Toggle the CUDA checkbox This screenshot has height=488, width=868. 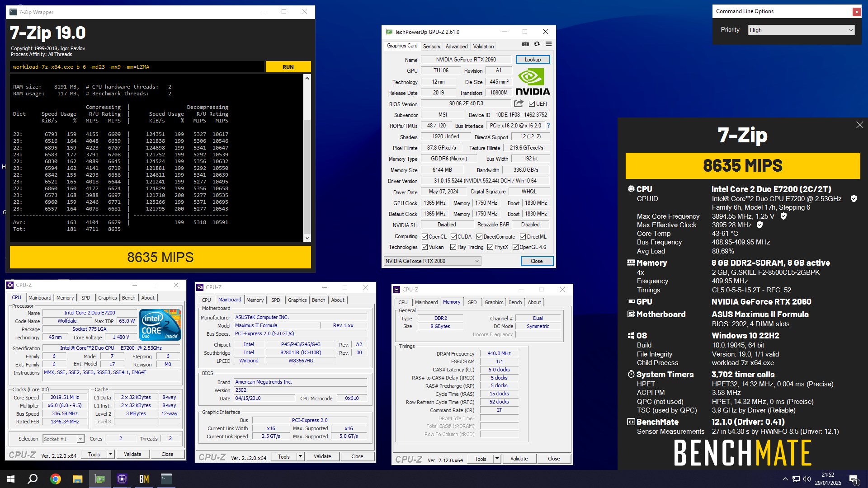[x=453, y=237]
